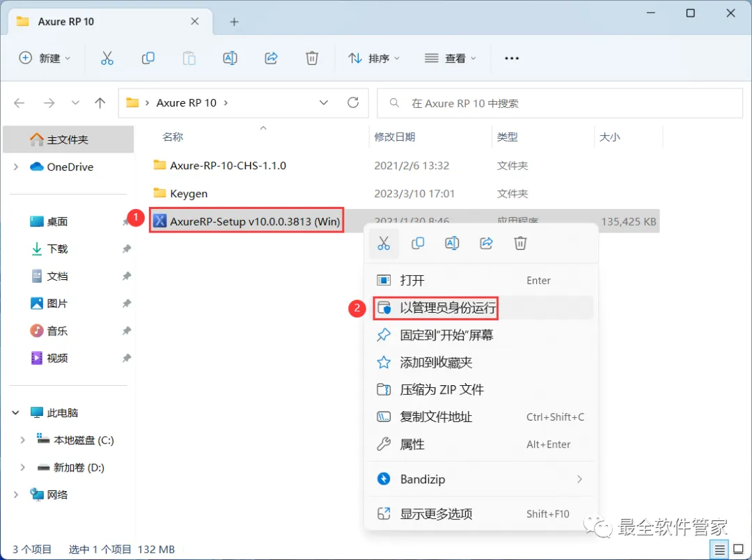The width and height of the screenshot is (752, 560).
Task: Click the Rename icon in the context menu
Action: [452, 243]
